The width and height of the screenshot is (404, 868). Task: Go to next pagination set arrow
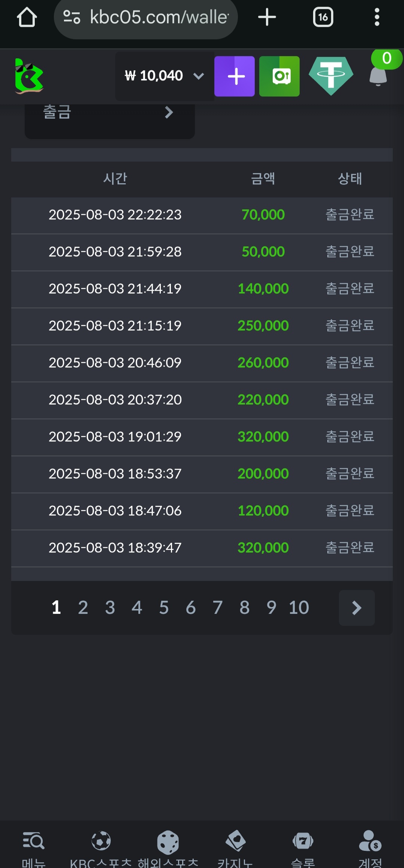(356, 608)
